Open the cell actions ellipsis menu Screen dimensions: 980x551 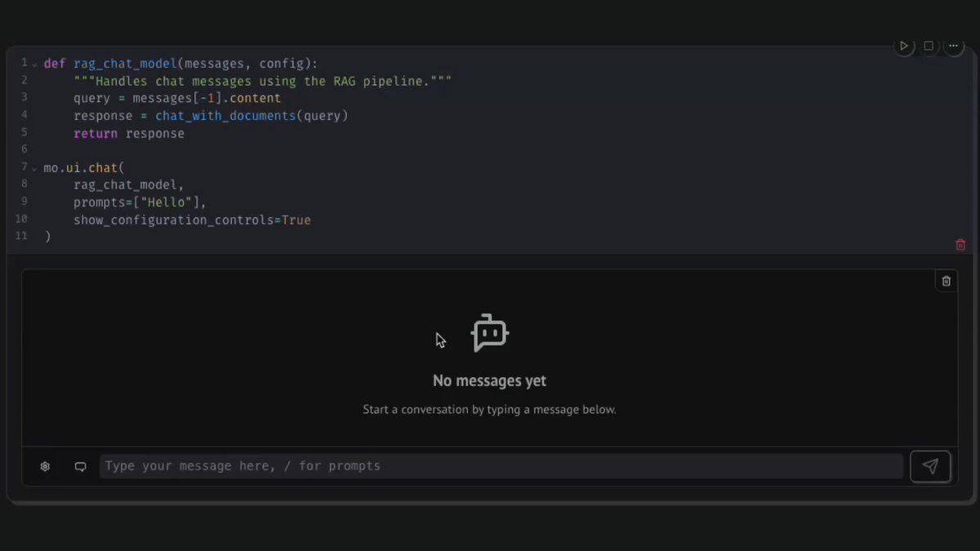(954, 47)
